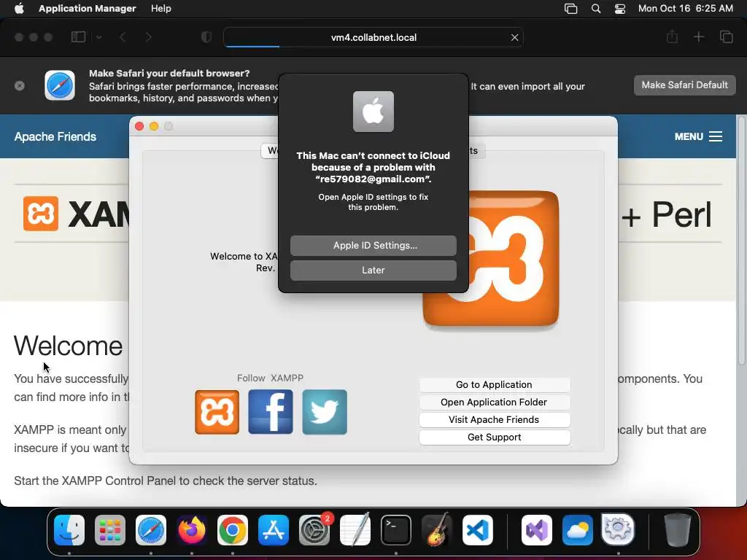This screenshot has height=560, width=747.
Task: Open Launchpad from the dock
Action: [x=110, y=530]
